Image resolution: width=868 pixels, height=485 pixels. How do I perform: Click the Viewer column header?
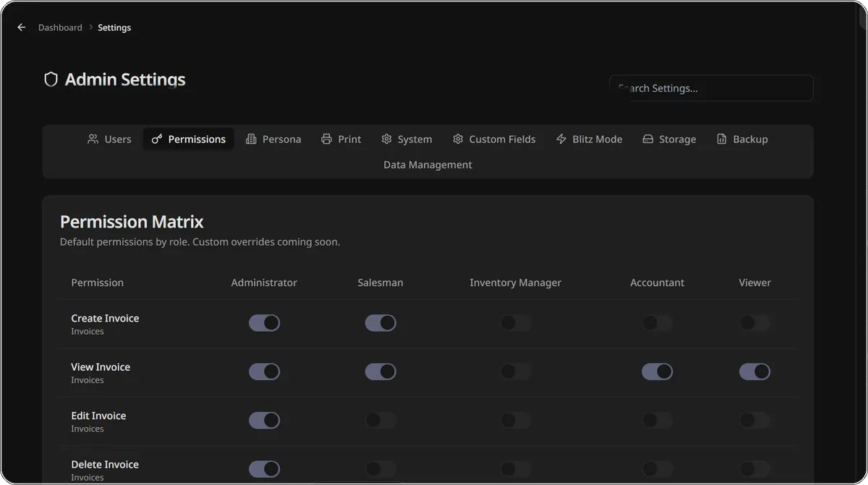[755, 283]
